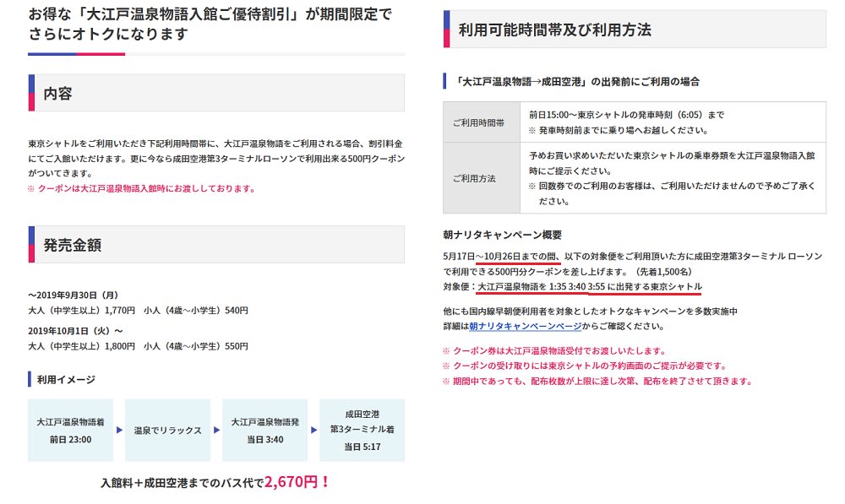845x504 pixels.
Task: Click the ご利用方法 table header cell
Action: [x=482, y=178]
